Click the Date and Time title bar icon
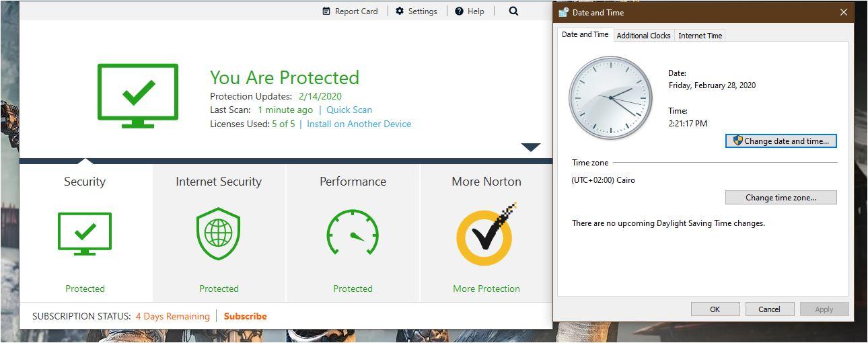Image resolution: width=868 pixels, height=343 pixels. click(x=563, y=12)
